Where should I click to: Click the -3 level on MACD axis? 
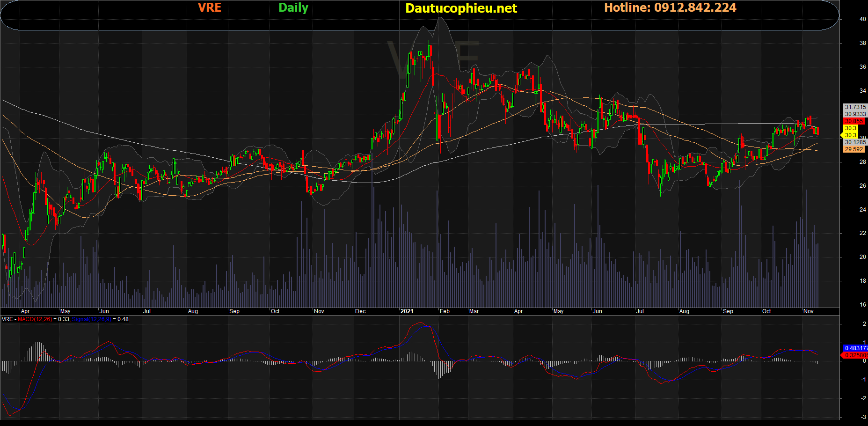[x=863, y=417]
